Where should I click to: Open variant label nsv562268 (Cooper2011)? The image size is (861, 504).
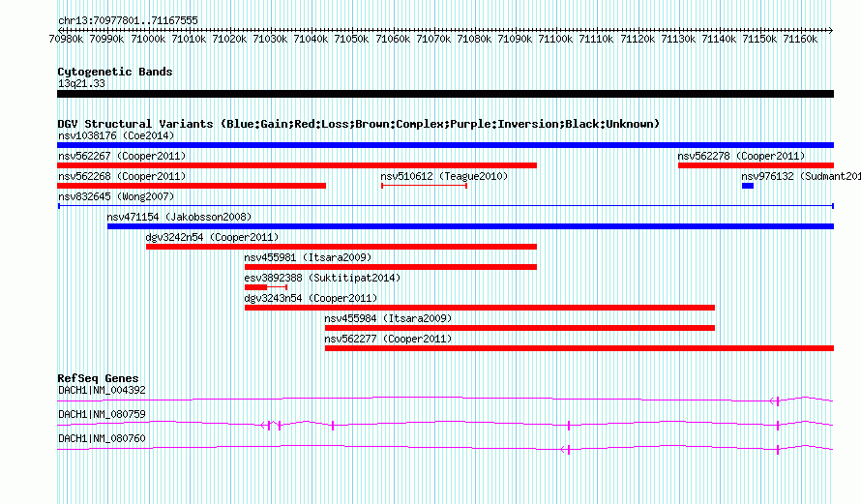click(x=122, y=176)
